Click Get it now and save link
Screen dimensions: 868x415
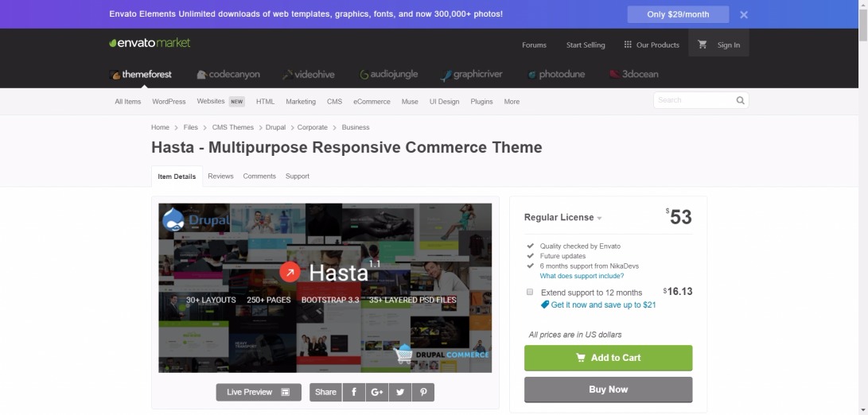pos(598,304)
